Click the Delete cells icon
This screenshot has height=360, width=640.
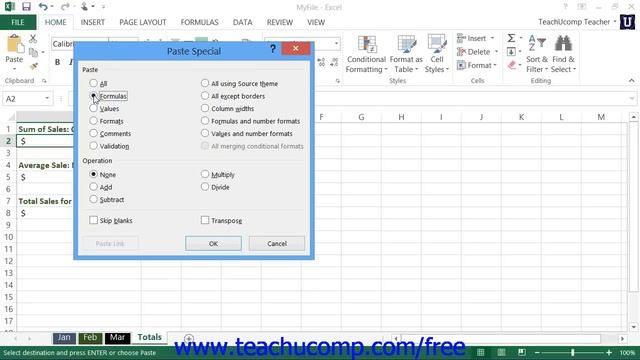pos(461,52)
